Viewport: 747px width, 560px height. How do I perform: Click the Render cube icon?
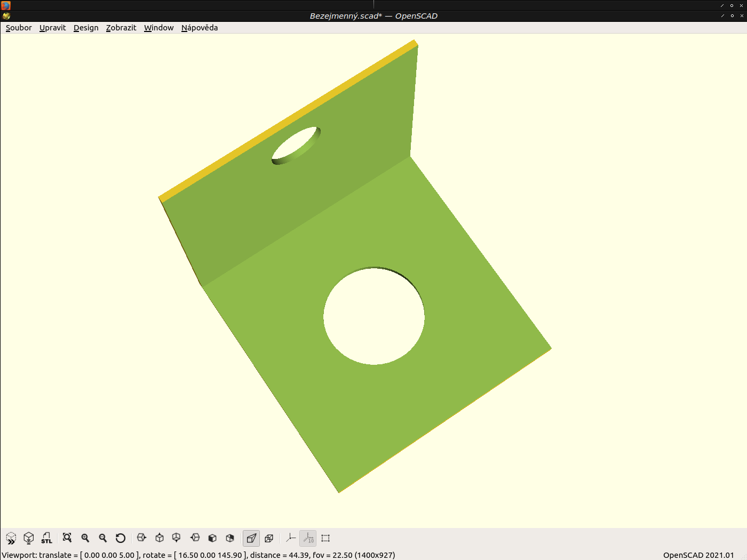tap(29, 538)
